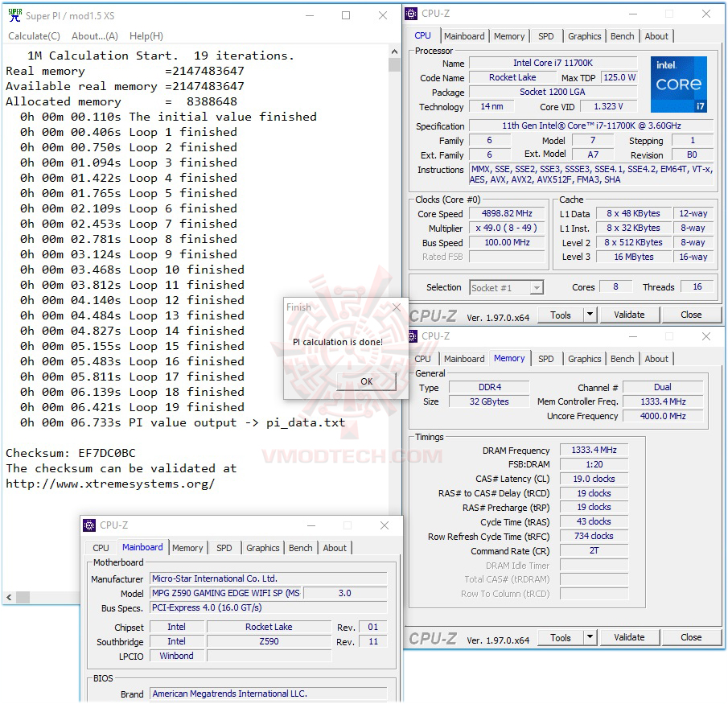
Task: Click the Super PI application icon
Action: (14, 15)
